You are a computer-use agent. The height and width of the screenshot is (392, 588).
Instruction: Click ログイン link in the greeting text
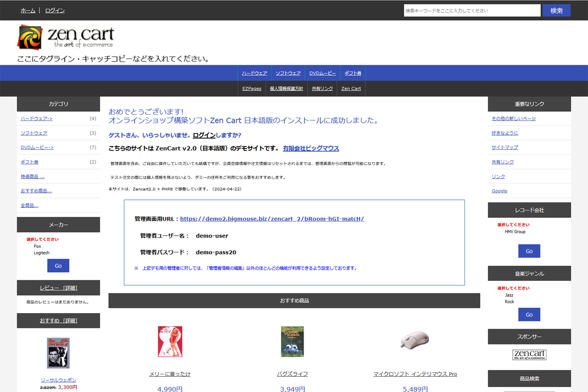(204, 135)
